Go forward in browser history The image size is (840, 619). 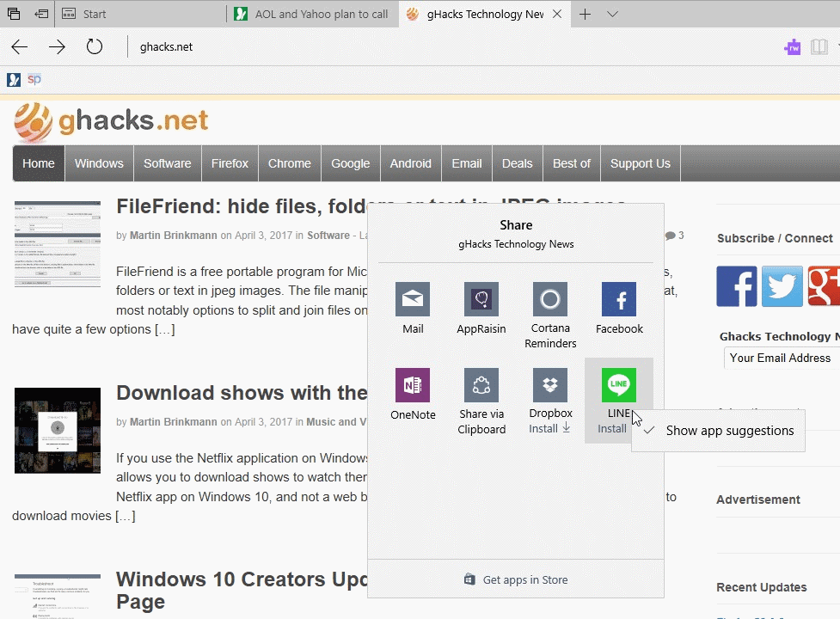tap(57, 46)
